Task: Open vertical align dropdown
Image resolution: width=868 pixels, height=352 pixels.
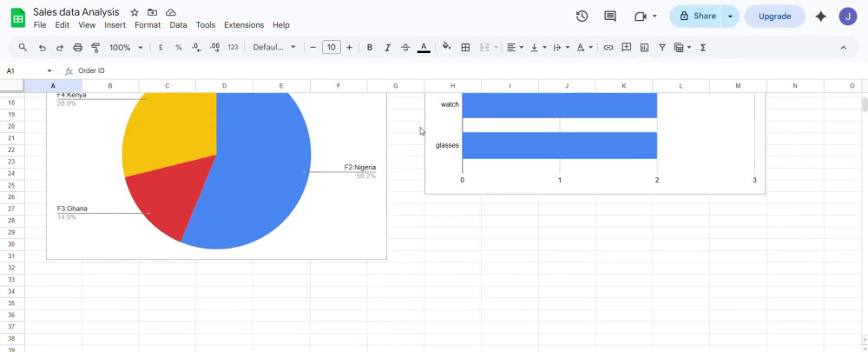Action: click(538, 48)
